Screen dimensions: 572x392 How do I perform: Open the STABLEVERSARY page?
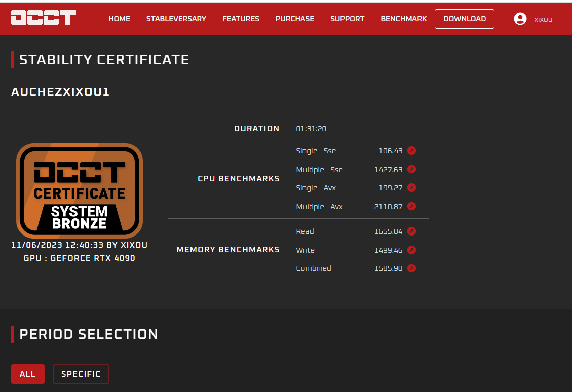click(176, 19)
